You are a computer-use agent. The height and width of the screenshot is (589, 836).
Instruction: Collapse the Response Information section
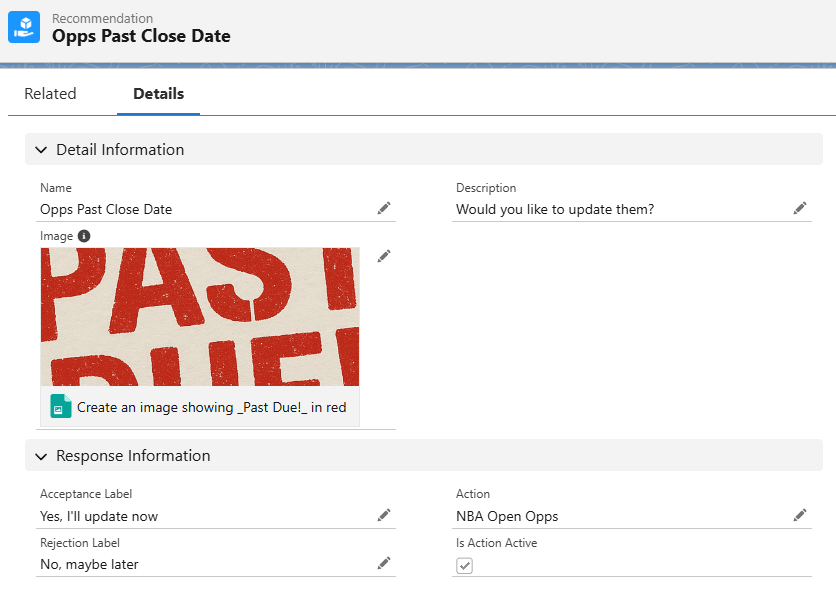tap(41, 456)
